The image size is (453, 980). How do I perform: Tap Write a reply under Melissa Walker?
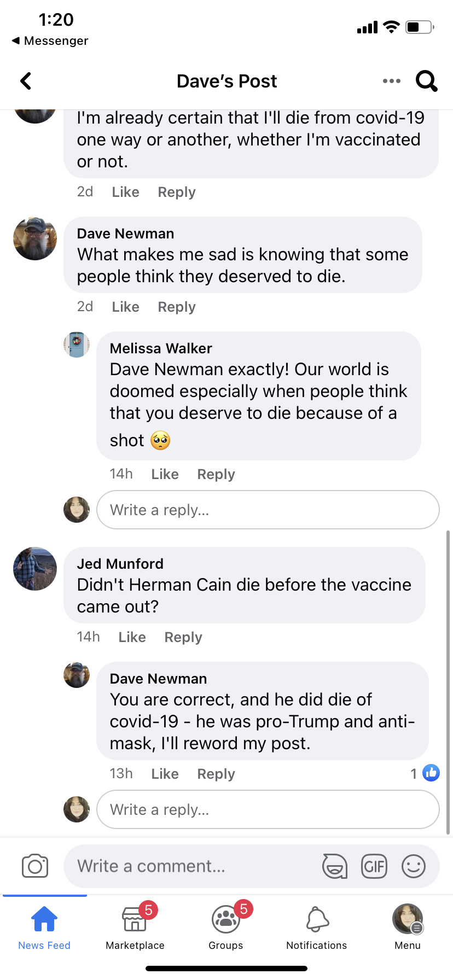coord(268,510)
